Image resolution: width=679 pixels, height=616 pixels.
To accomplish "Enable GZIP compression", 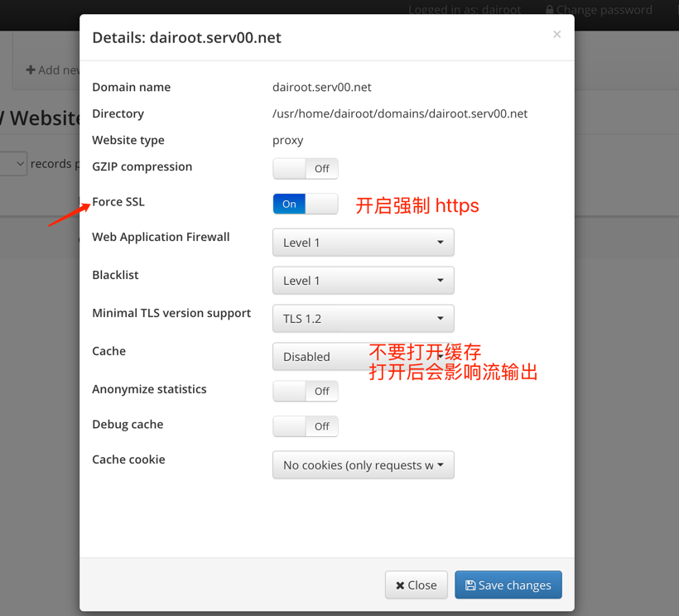I will pos(305,168).
